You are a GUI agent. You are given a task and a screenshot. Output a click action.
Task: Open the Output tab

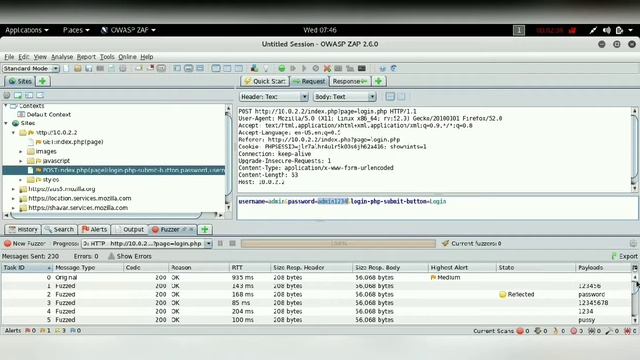point(130,229)
